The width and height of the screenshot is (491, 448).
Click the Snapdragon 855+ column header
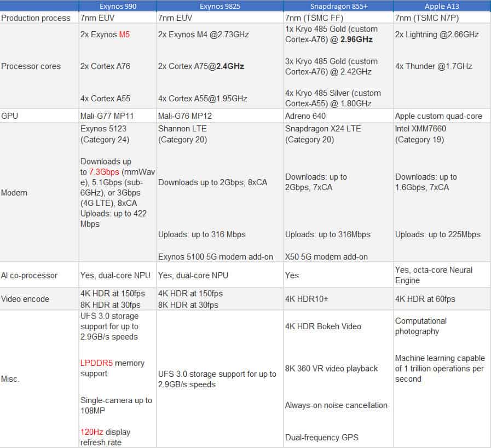tap(338, 7)
